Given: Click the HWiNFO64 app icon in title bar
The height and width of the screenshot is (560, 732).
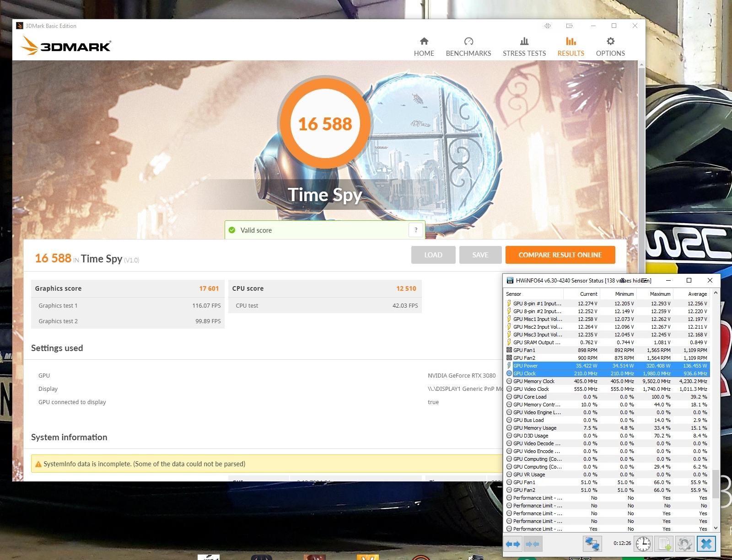Looking at the screenshot, I should [510, 280].
